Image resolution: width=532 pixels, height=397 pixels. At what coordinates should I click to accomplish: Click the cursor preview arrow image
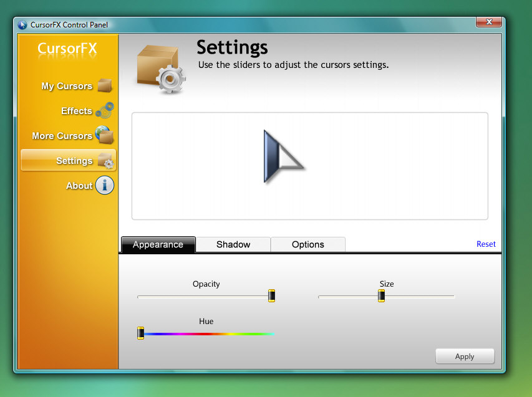[283, 156]
